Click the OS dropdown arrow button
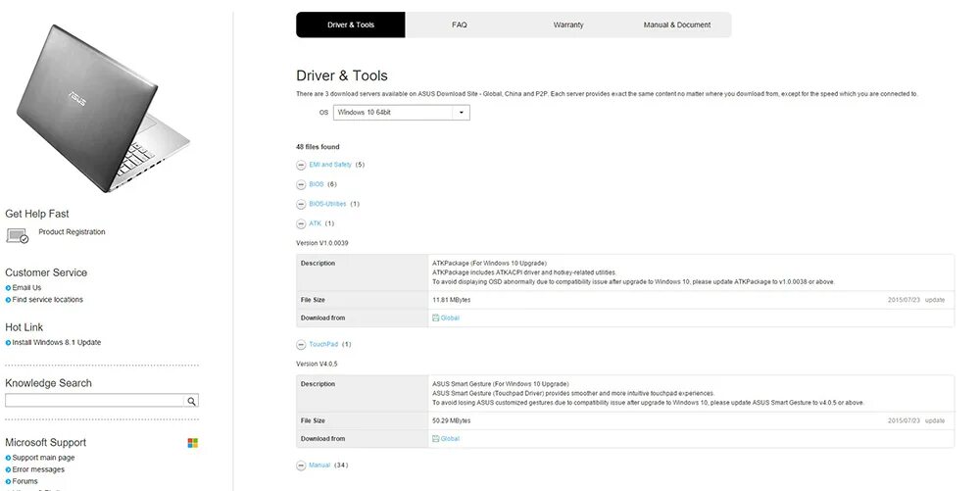This screenshot has height=491, width=980. pos(462,113)
